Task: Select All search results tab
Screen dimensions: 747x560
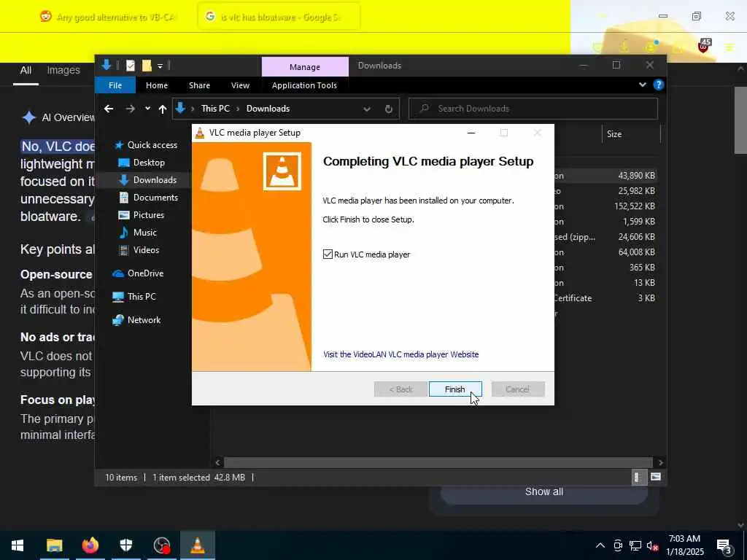Action: point(26,70)
